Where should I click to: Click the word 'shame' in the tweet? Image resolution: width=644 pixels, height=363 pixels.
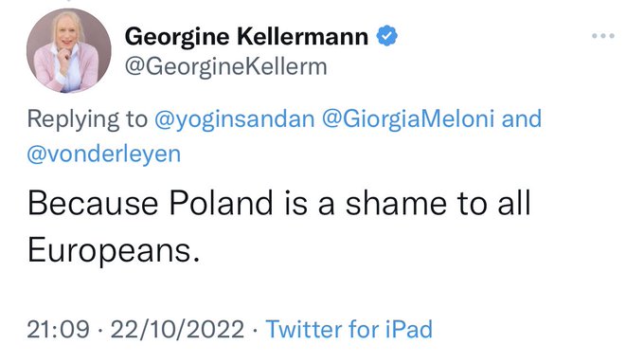click(x=396, y=203)
